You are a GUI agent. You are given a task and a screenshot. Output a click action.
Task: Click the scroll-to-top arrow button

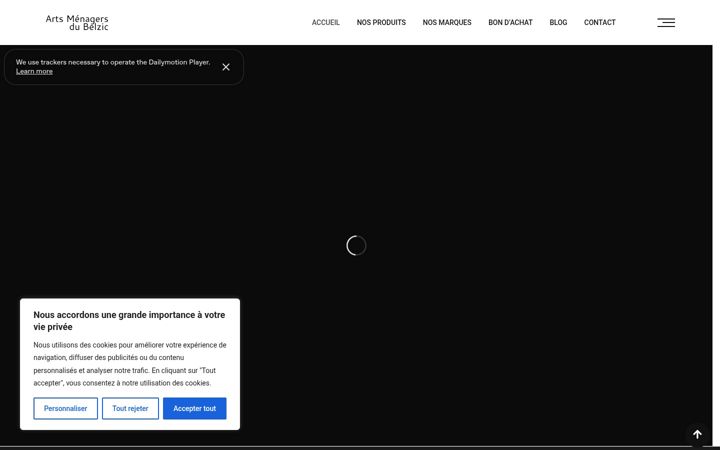[697, 434]
